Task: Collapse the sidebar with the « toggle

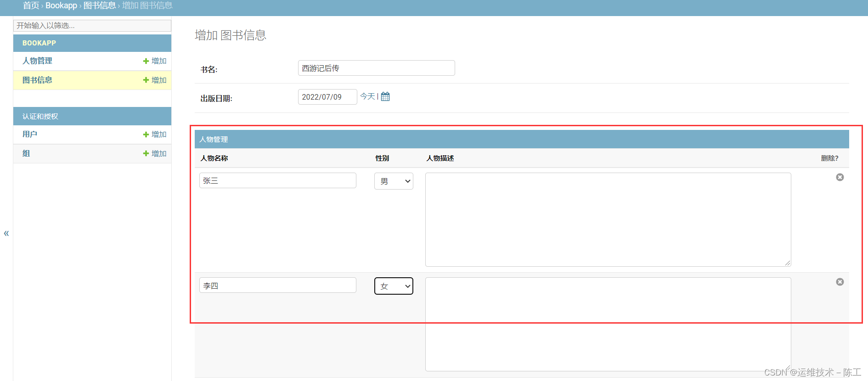Action: [6, 233]
